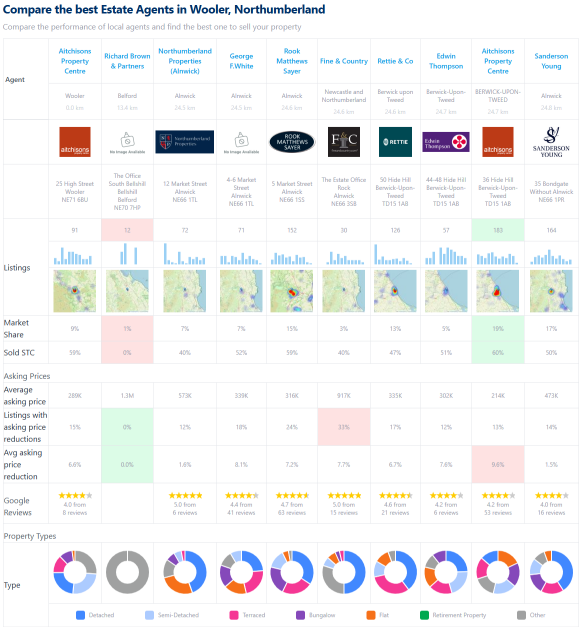Click the Aitchisons logo under Wooler
Viewport: 580px width, 627px height.
[75, 142]
